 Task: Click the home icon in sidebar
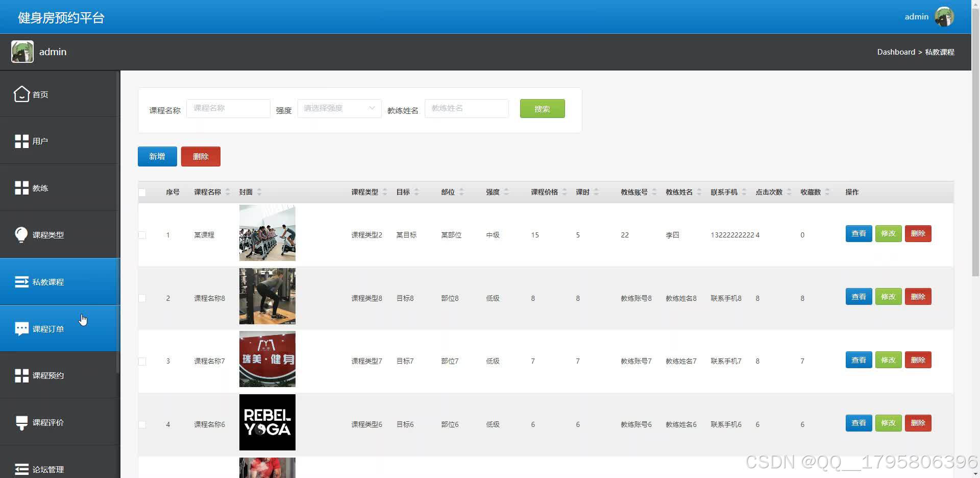[21, 94]
